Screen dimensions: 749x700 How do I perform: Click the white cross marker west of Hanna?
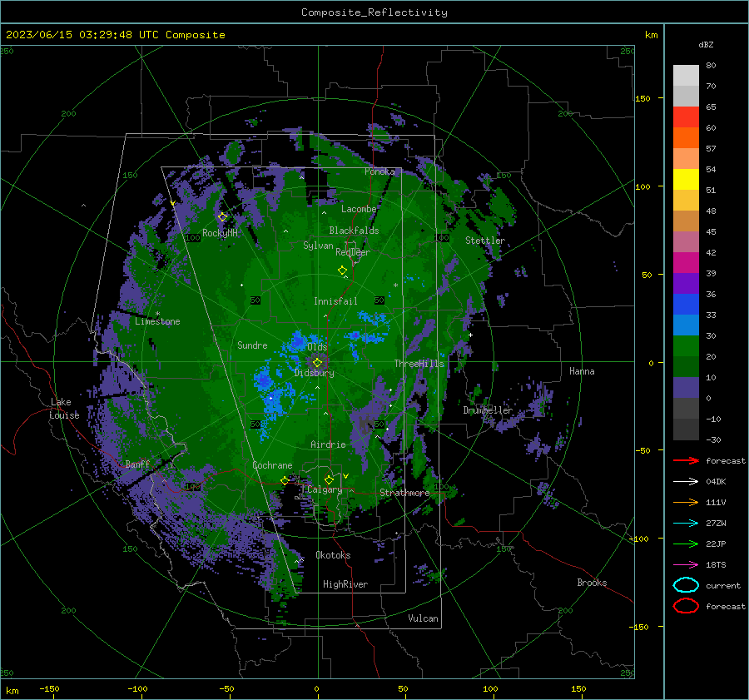point(470,335)
